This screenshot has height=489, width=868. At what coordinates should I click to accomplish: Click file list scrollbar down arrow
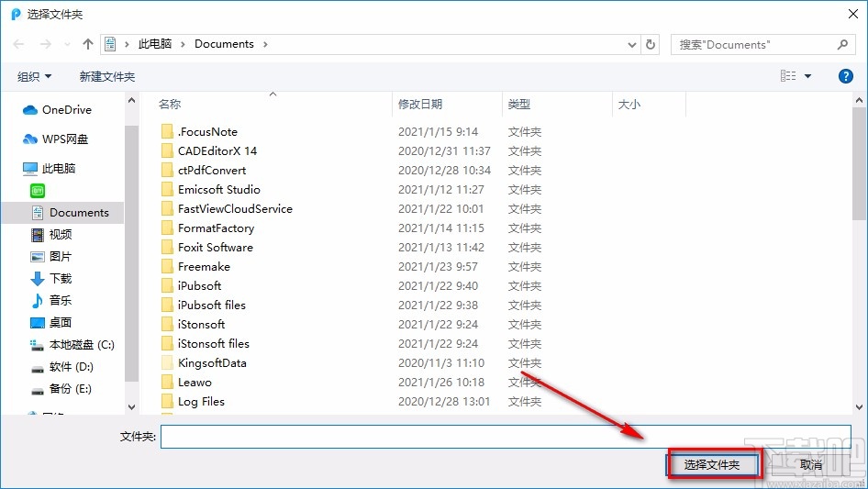pos(859,407)
